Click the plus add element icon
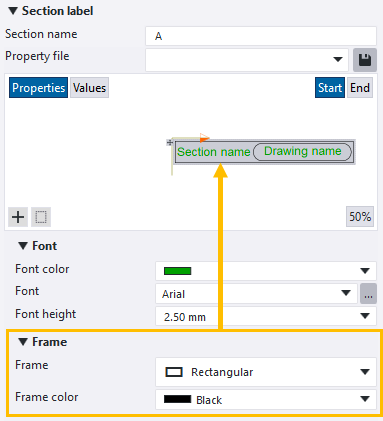 (x=18, y=217)
